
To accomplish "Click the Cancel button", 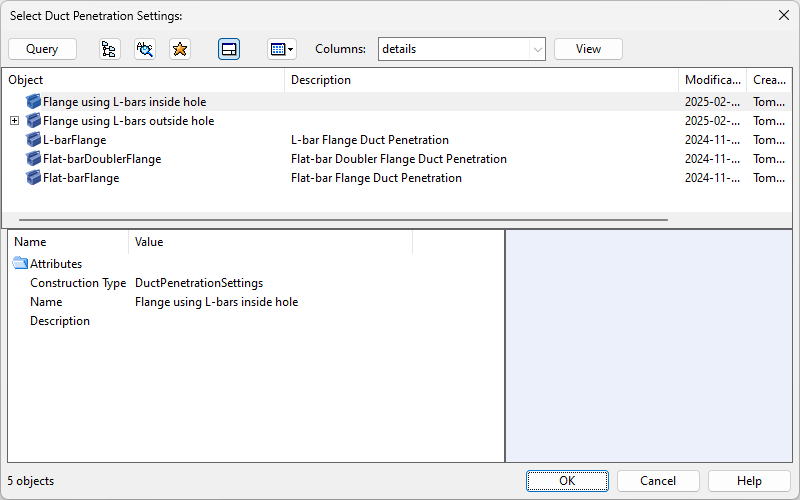I will (x=658, y=481).
